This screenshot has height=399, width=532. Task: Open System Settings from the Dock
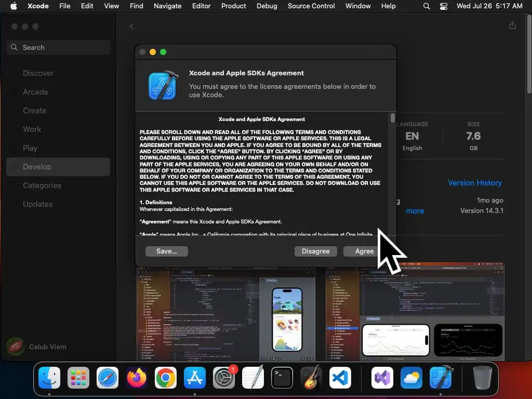(224, 378)
